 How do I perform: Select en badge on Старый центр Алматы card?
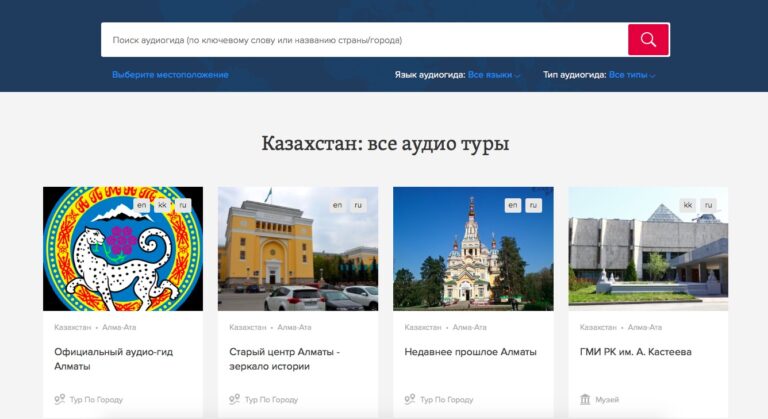(x=337, y=205)
